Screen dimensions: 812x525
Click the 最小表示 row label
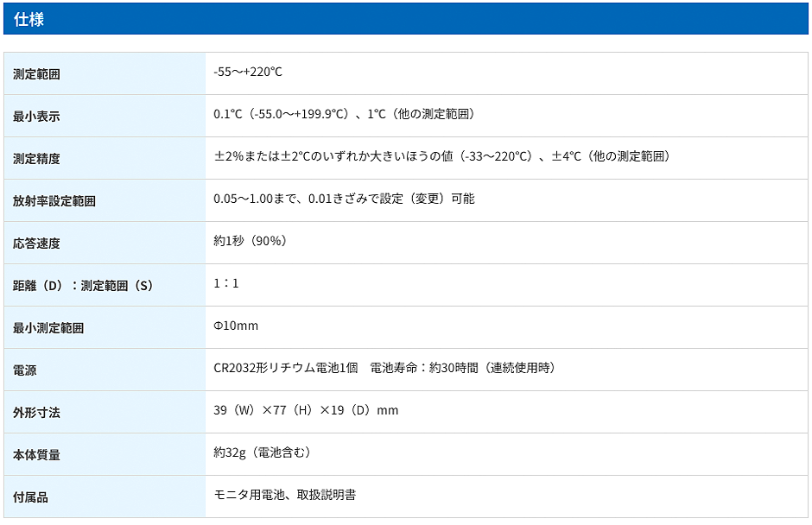tap(36, 117)
